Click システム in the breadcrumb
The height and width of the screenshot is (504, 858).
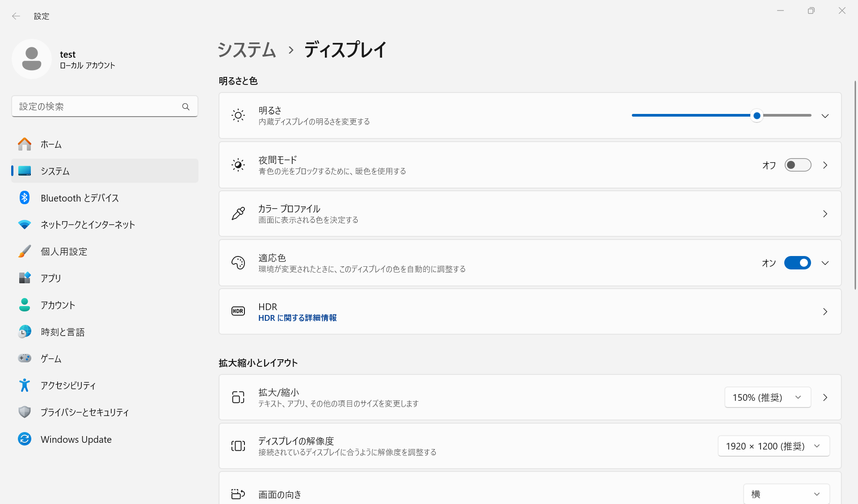[247, 50]
